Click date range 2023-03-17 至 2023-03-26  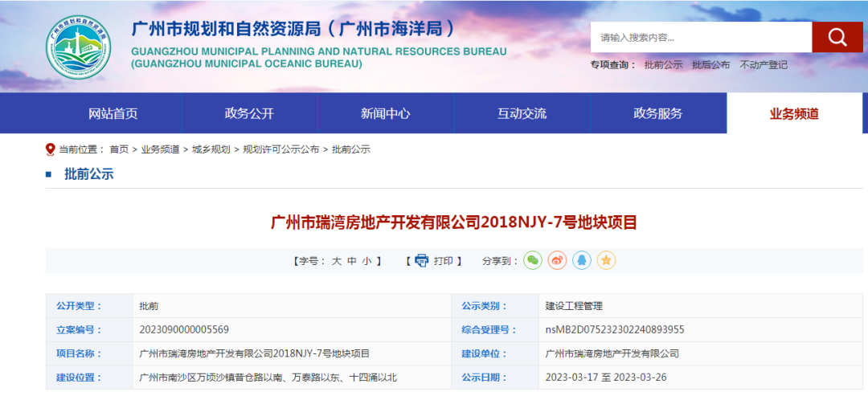pyautogui.click(x=606, y=378)
